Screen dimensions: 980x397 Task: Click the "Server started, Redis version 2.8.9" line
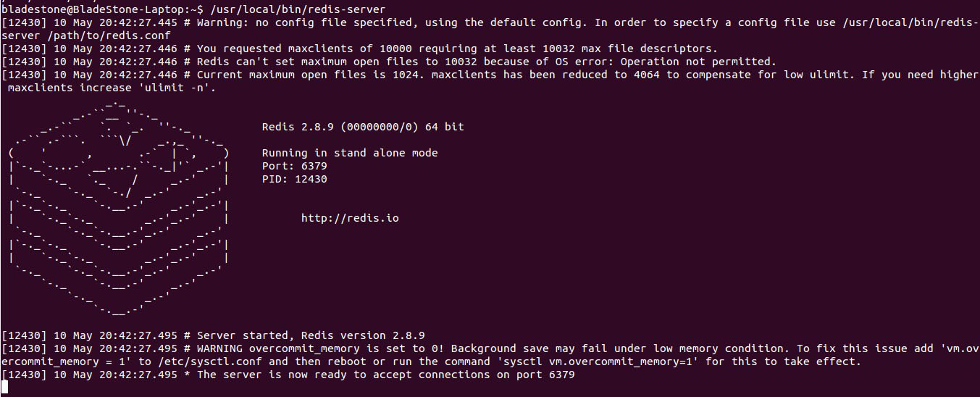(311, 335)
